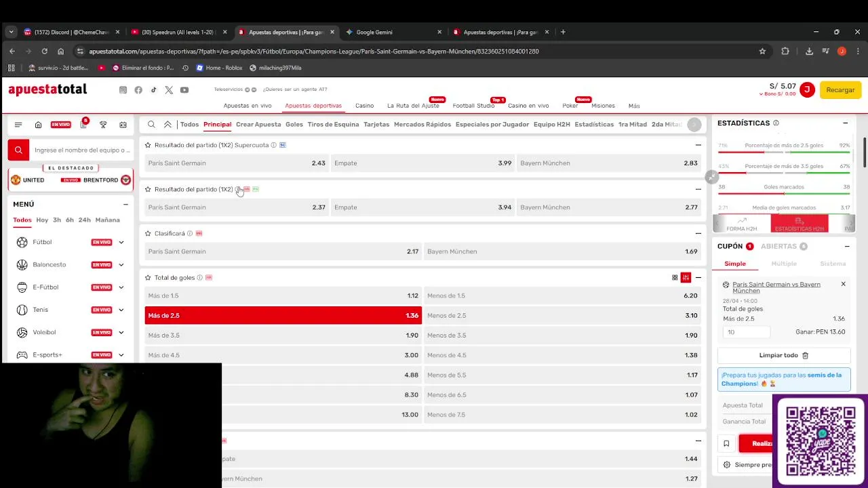Remove the PSG vs Bayern selection from coupon

[843, 284]
